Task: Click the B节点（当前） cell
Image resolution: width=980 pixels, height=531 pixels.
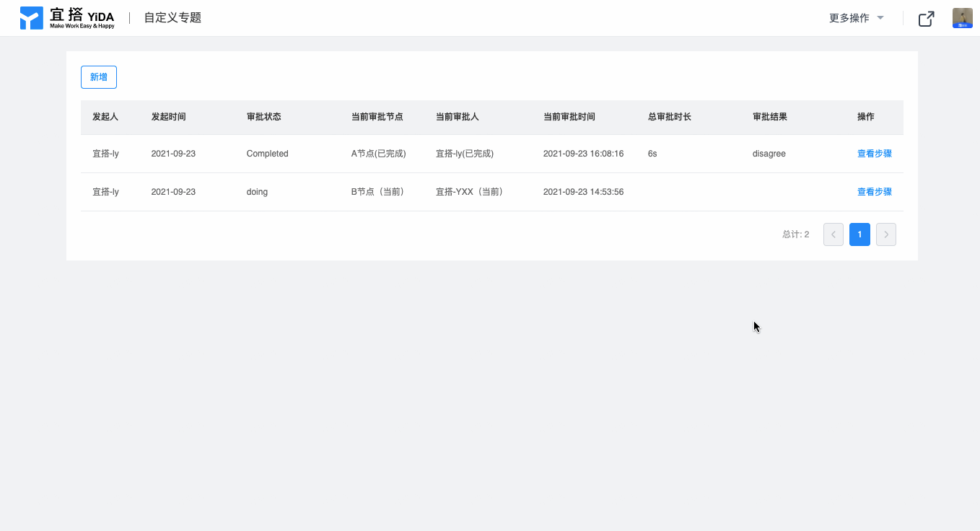Action: tap(380, 192)
